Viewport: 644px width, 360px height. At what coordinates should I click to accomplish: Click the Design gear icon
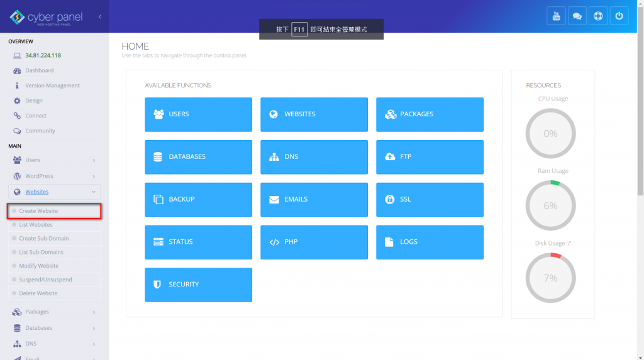17,101
